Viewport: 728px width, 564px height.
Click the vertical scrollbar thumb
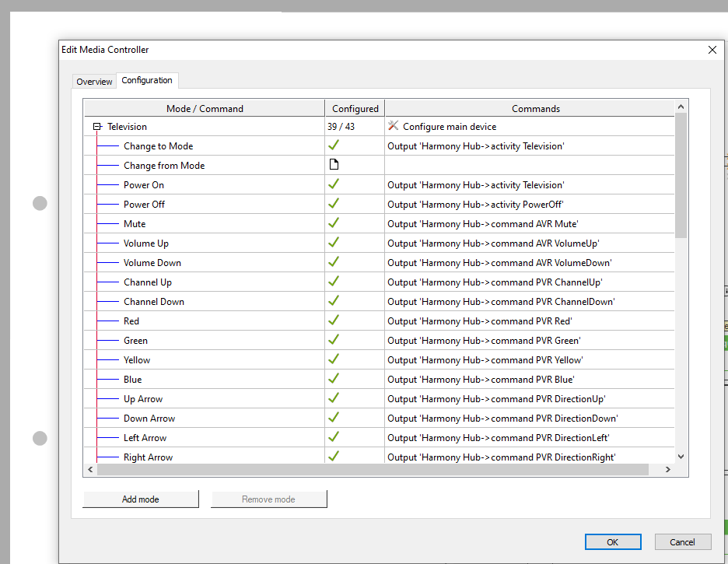pos(681,175)
